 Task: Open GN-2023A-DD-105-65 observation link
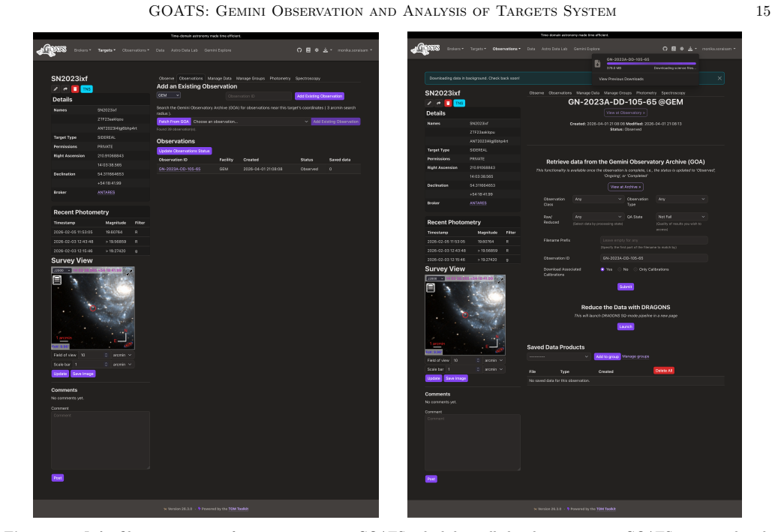pyautogui.click(x=179, y=169)
